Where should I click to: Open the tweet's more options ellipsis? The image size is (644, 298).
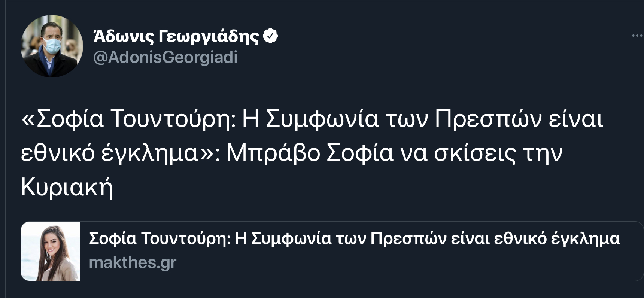tap(637, 36)
